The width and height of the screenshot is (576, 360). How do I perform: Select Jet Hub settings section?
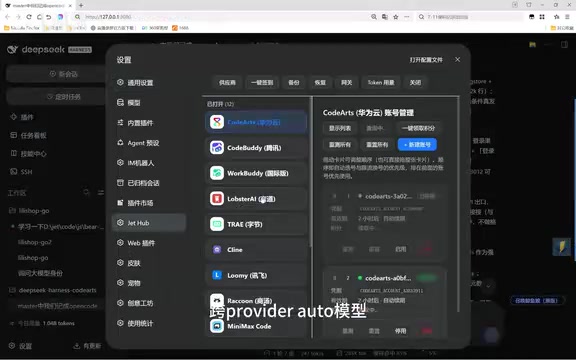(149, 223)
